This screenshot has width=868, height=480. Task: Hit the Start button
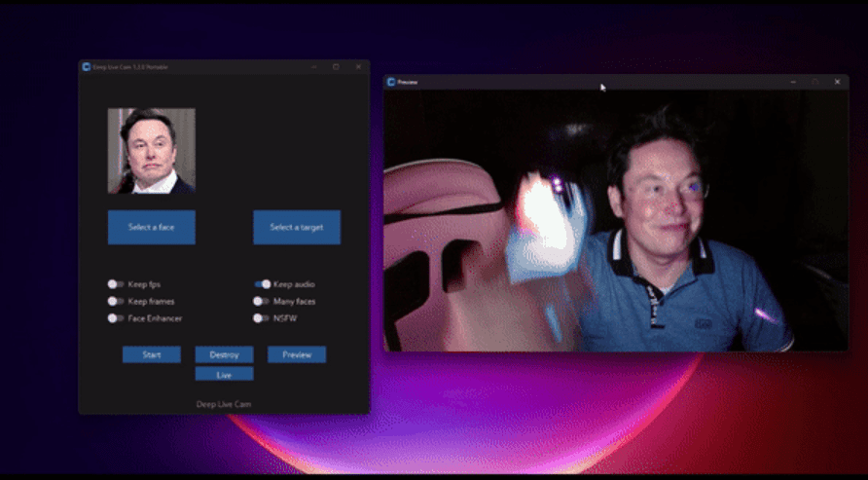click(151, 354)
